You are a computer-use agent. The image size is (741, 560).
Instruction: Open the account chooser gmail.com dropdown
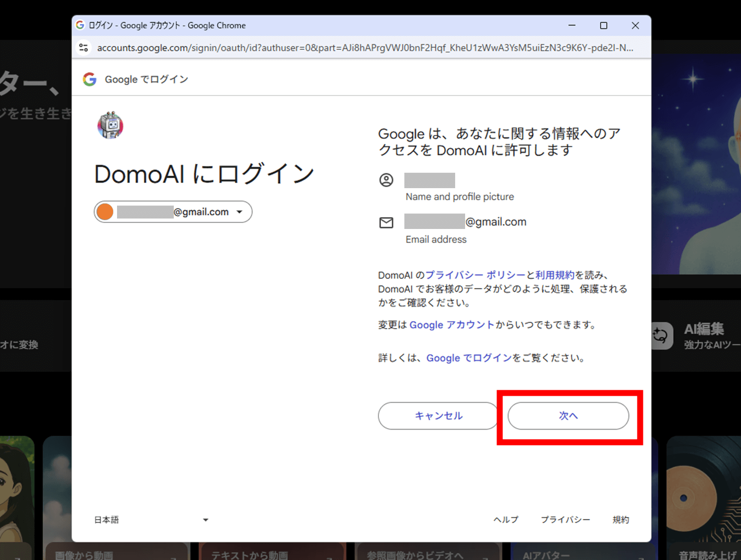tap(173, 212)
